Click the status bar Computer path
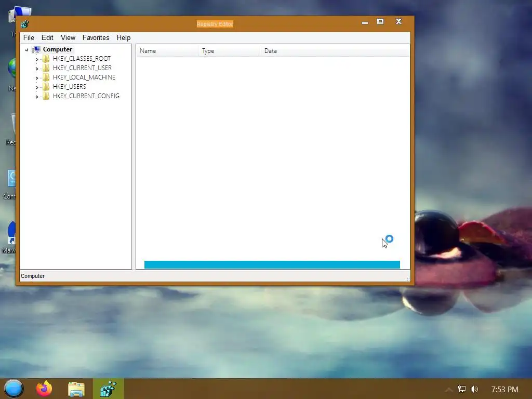 click(x=33, y=276)
